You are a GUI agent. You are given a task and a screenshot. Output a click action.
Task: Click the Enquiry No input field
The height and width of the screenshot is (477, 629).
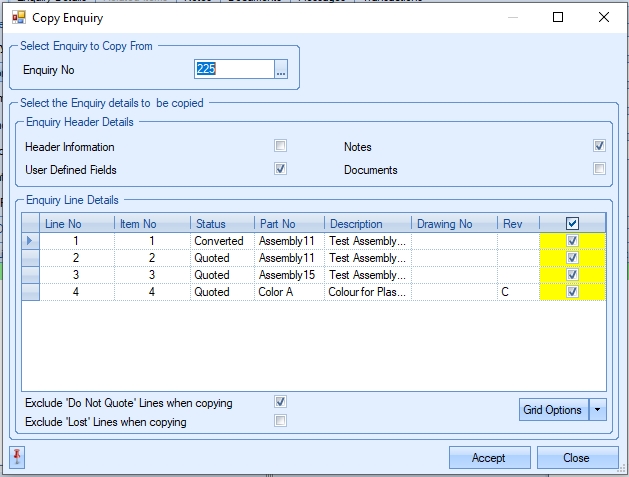tap(233, 69)
